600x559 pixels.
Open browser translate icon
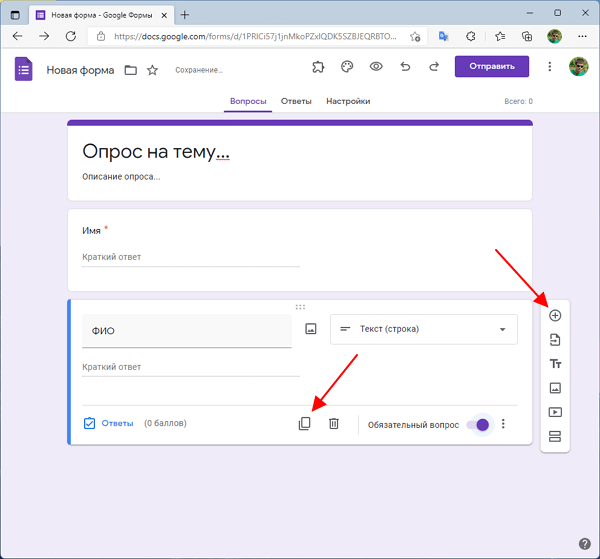(443, 36)
